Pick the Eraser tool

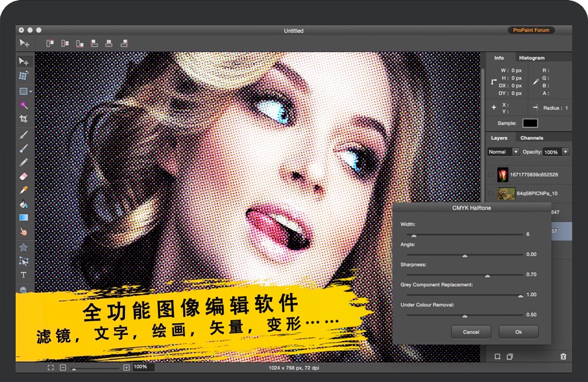click(24, 176)
